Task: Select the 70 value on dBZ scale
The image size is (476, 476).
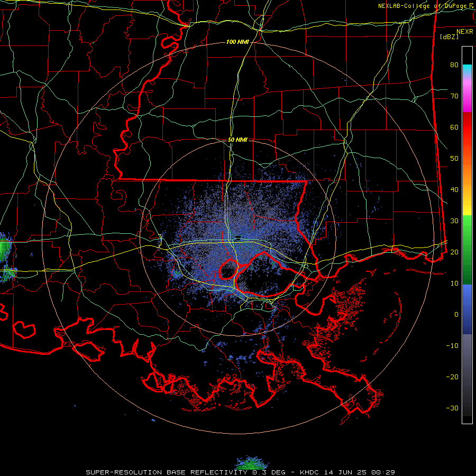Action: click(x=454, y=96)
